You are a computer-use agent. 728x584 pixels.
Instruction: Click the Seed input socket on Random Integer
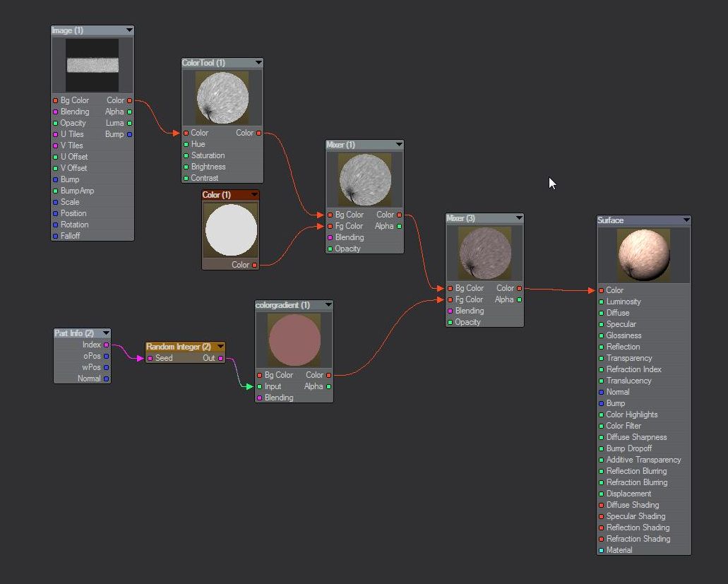pyautogui.click(x=150, y=358)
